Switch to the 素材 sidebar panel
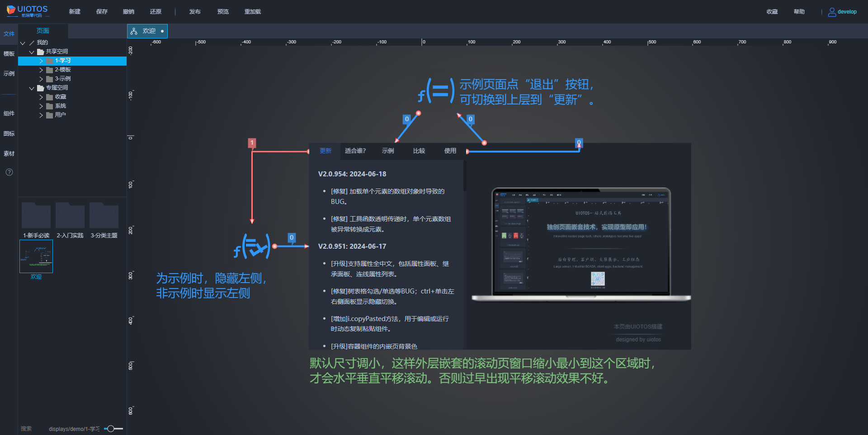 tap(9, 154)
